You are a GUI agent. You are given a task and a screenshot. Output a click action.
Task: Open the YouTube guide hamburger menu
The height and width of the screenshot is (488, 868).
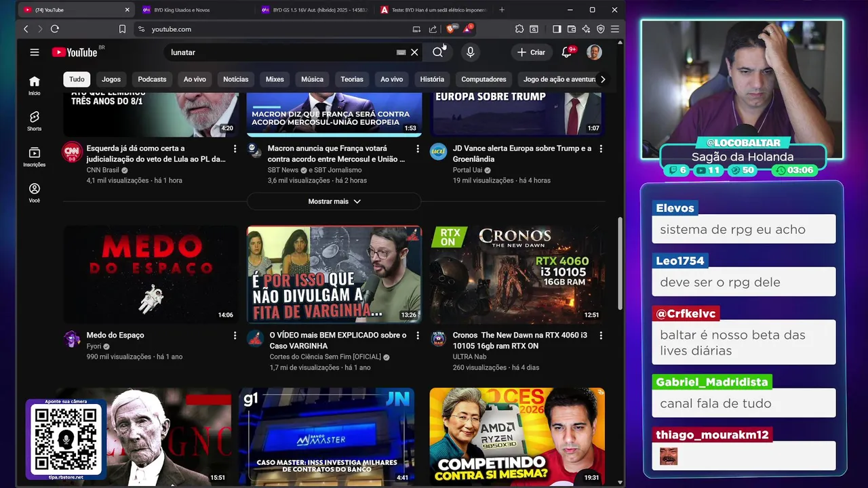coord(35,52)
